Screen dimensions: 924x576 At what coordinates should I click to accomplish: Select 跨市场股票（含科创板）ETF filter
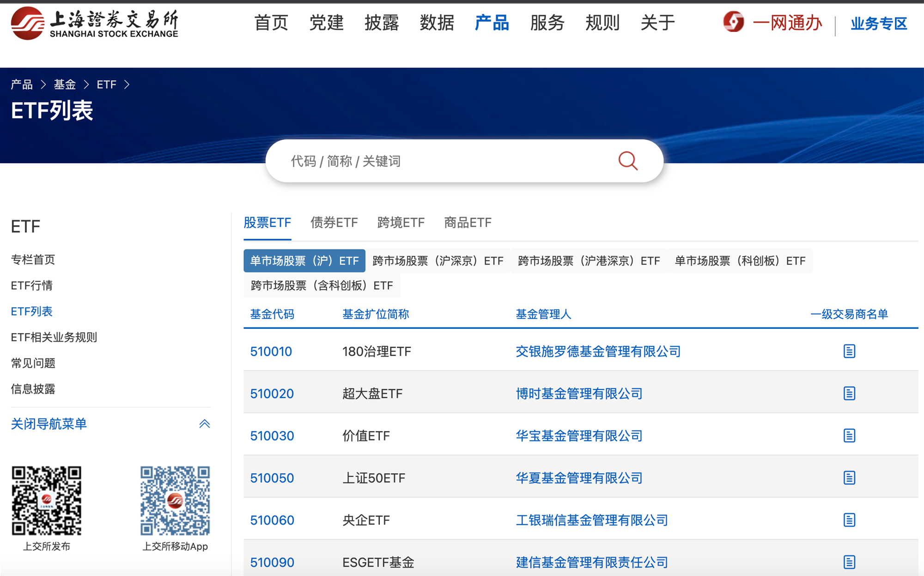322,286
